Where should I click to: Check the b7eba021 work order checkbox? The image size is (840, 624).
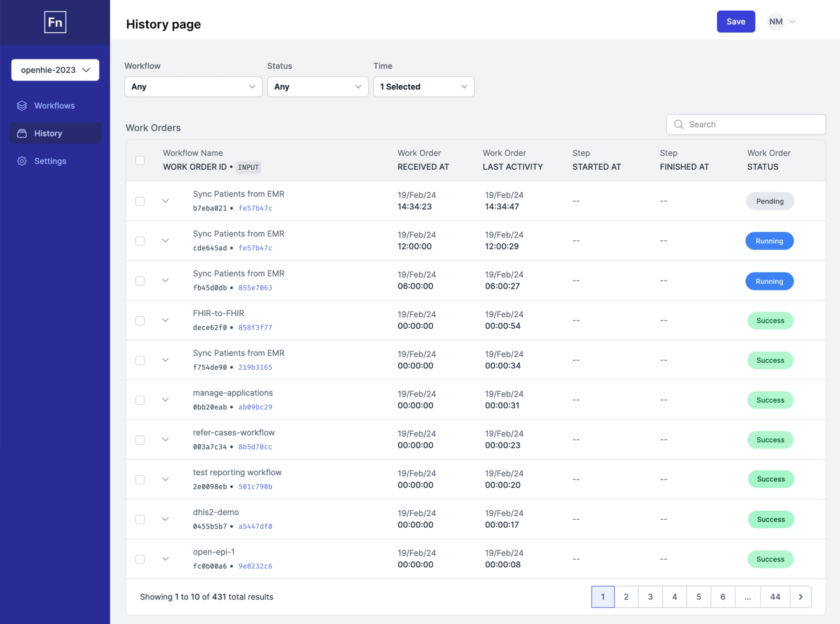140,201
